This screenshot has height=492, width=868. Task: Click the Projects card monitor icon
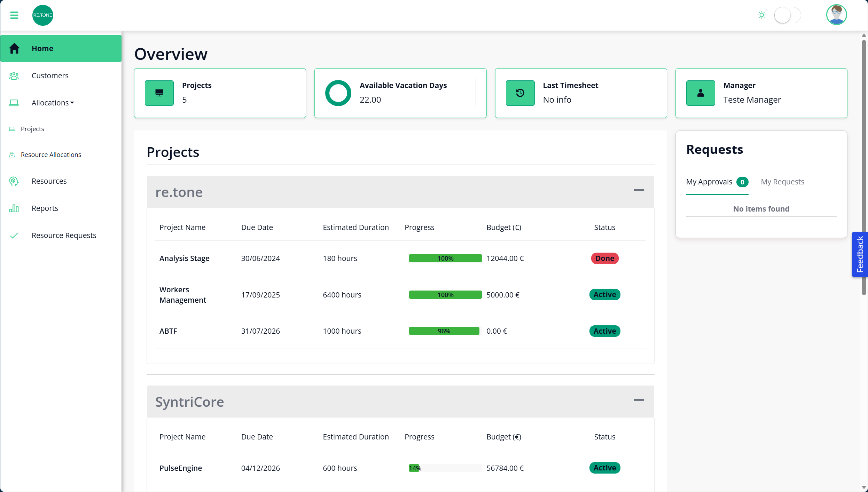click(x=159, y=93)
